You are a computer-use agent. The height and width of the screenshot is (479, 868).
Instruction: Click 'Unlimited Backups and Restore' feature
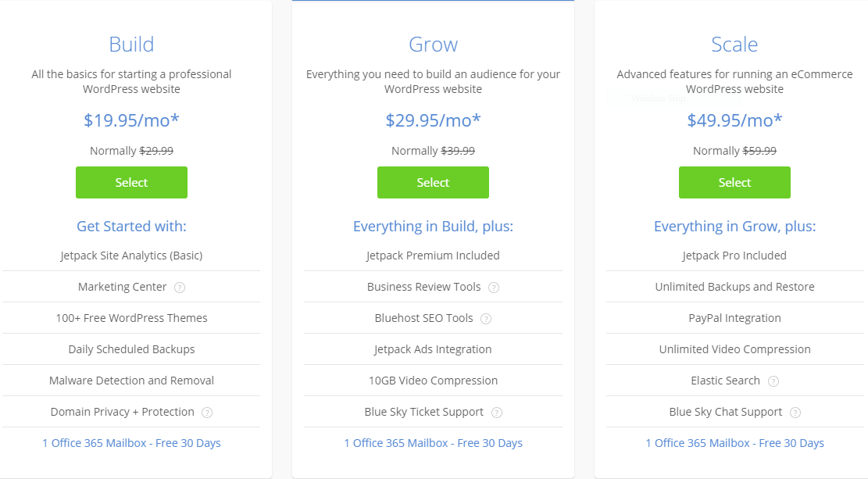coord(734,287)
